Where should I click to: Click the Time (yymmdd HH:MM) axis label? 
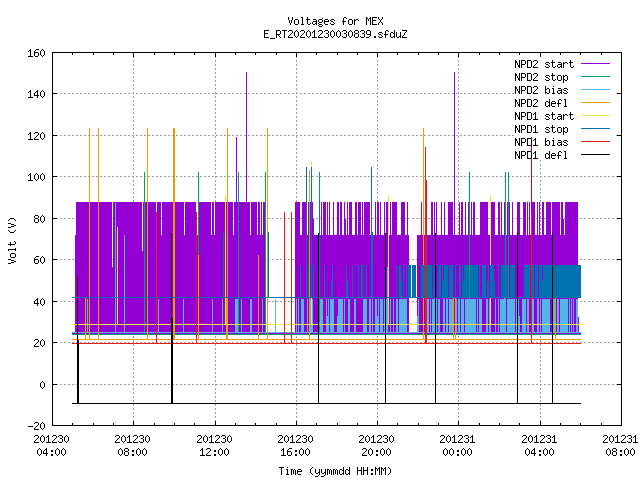coord(336,471)
